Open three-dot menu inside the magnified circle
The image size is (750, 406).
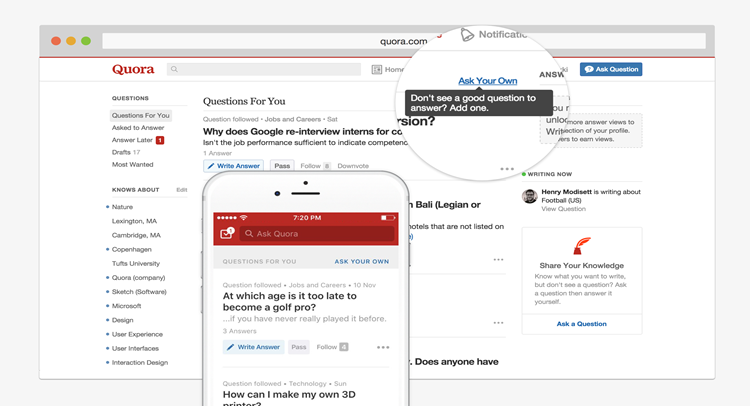(507, 169)
